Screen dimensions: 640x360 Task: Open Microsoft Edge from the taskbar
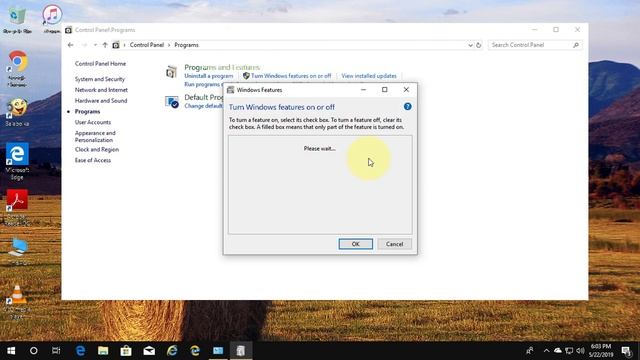pos(80,351)
